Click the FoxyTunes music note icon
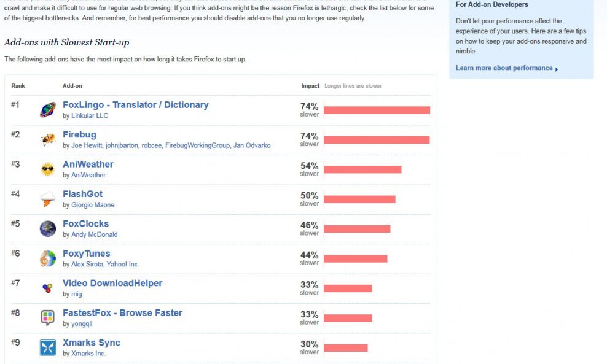Screen dimensions: 607x364 [48, 258]
